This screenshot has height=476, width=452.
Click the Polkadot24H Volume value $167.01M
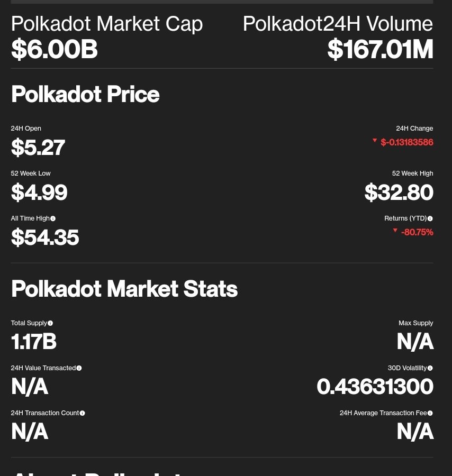coord(381,49)
